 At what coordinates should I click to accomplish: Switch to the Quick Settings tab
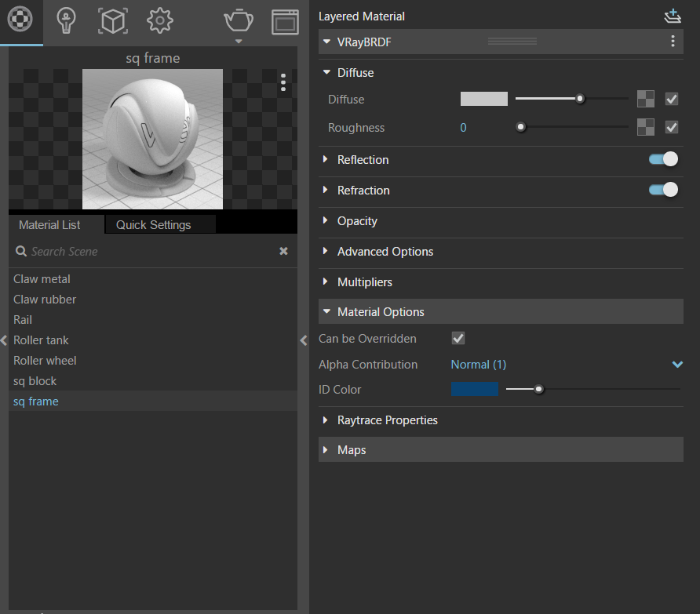pyautogui.click(x=153, y=225)
